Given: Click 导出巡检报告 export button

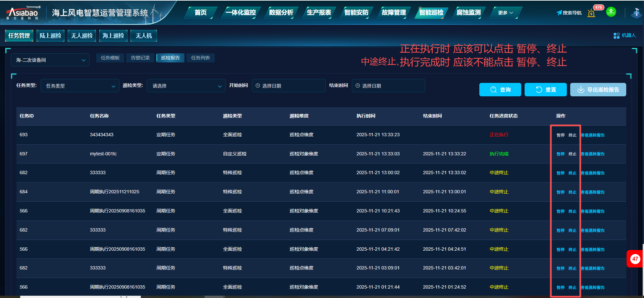Looking at the screenshot, I should (x=598, y=90).
